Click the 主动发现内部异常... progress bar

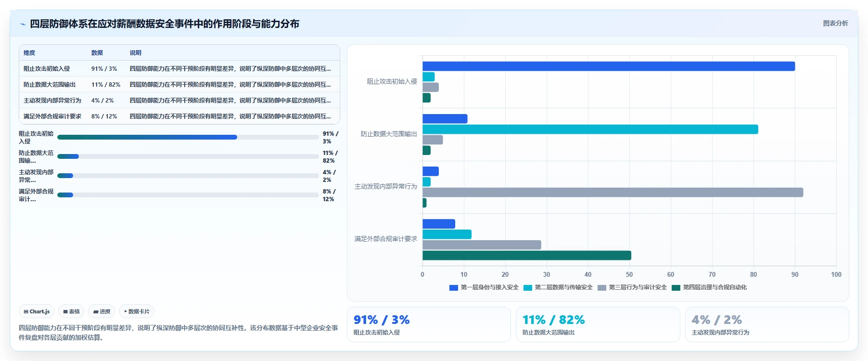click(x=188, y=176)
